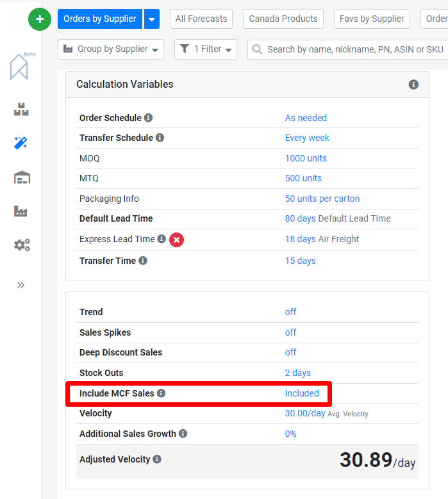Click Calculation Variables info icon
Screen dimensions: 448x499
(413, 85)
